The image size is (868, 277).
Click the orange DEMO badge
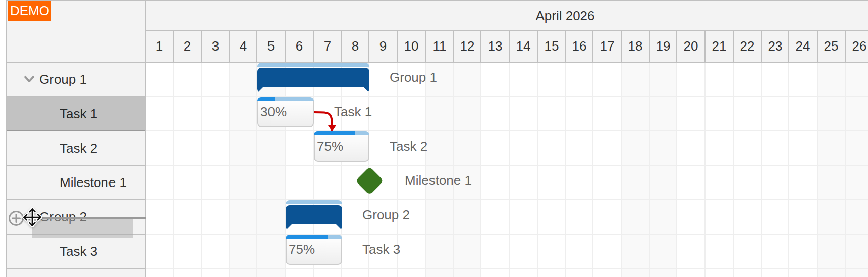29,11
